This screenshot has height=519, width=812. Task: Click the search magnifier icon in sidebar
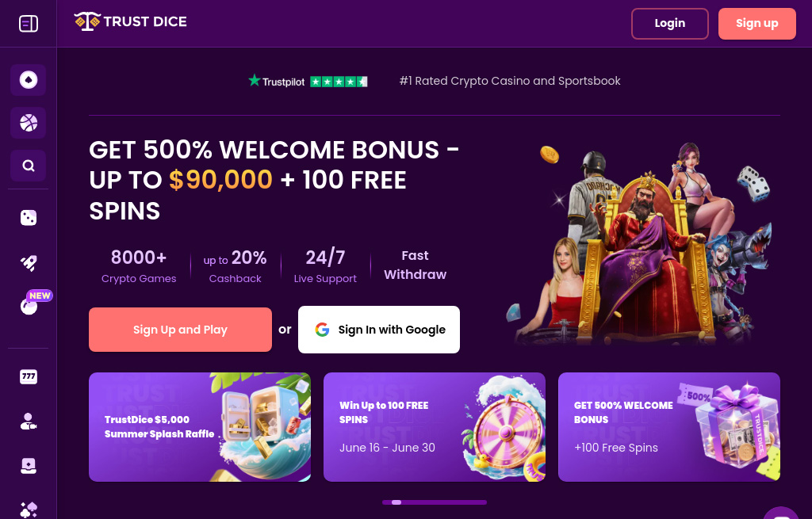tap(29, 166)
